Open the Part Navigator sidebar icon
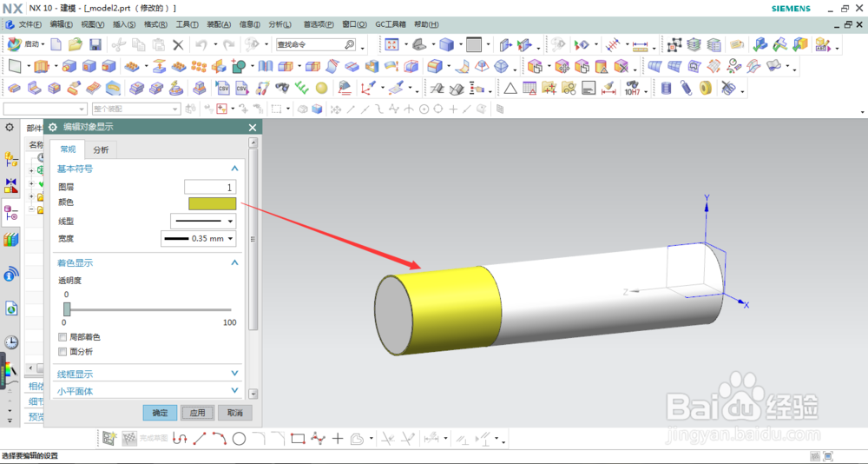 coord(10,212)
